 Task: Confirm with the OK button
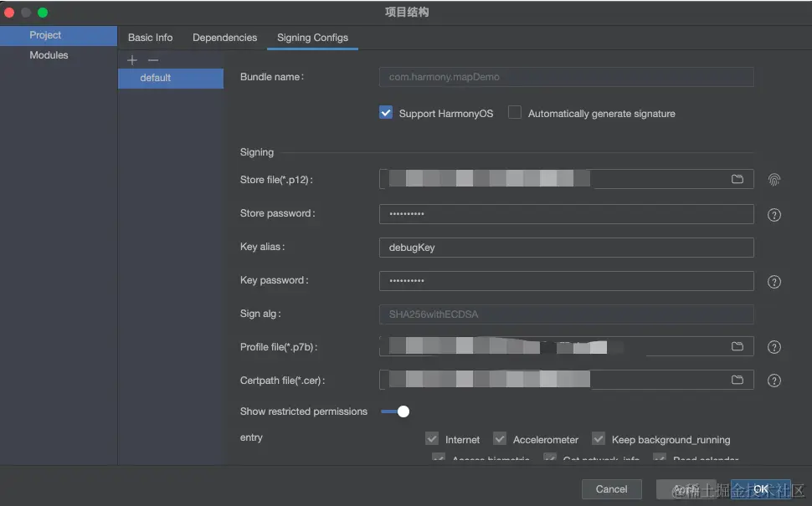(761, 489)
